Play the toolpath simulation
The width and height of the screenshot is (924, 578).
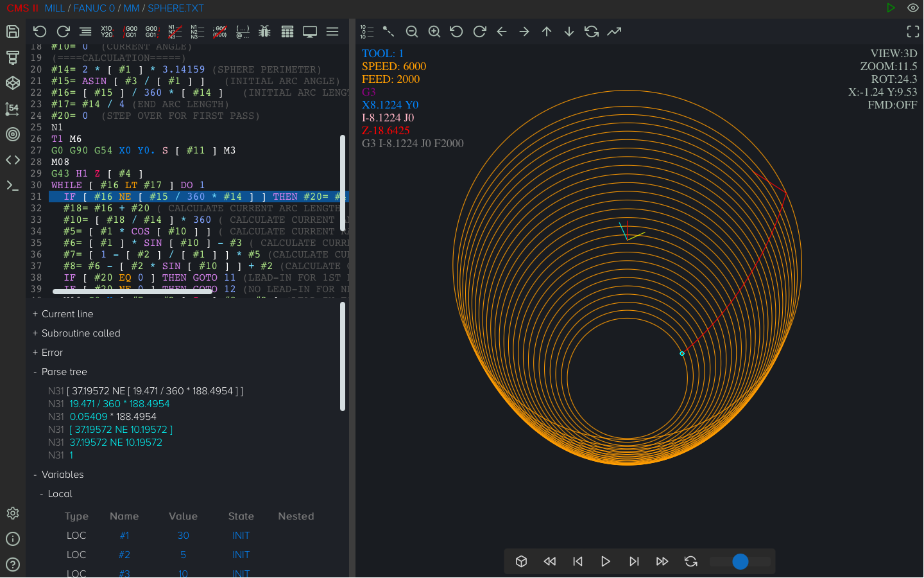[x=606, y=561]
